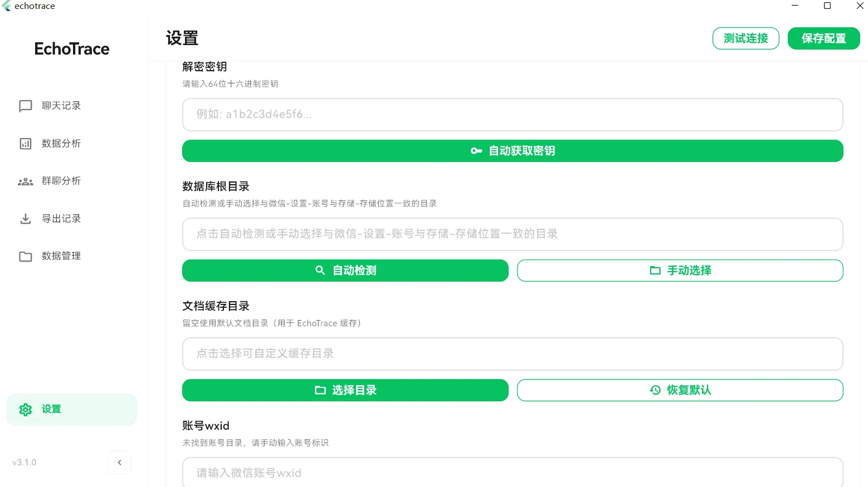Screen dimensions: 868x487
Task: Open 数据管理 via its folder icon
Action: 26,256
